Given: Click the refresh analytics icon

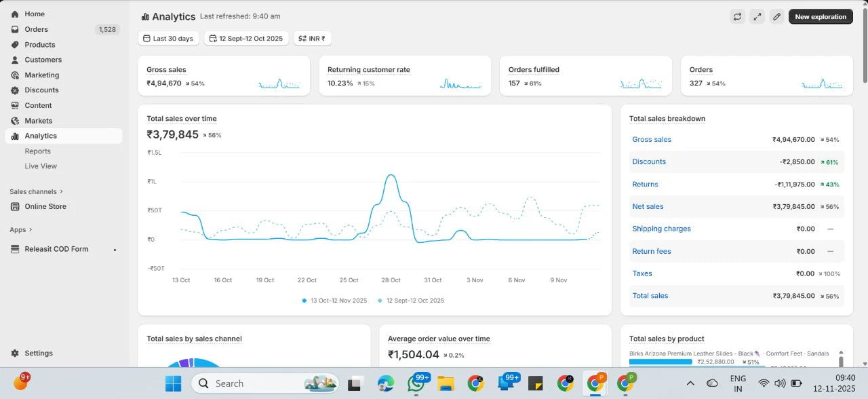Looking at the screenshot, I should click(738, 17).
